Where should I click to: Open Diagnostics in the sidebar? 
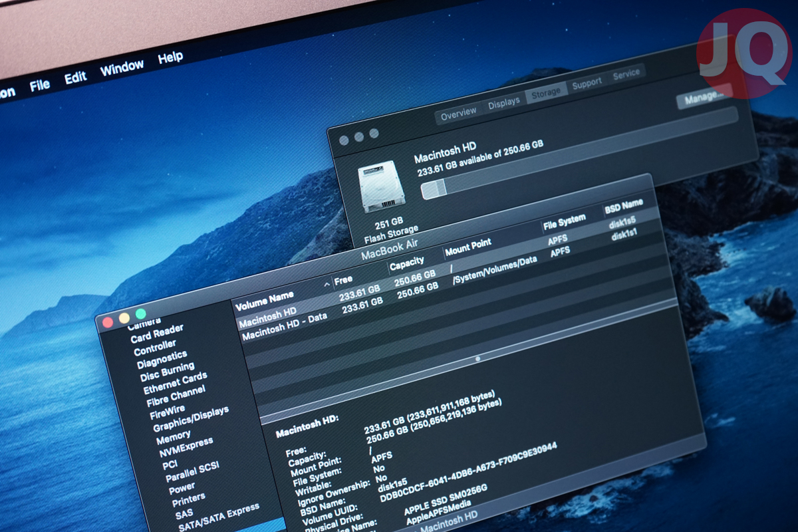(x=162, y=360)
